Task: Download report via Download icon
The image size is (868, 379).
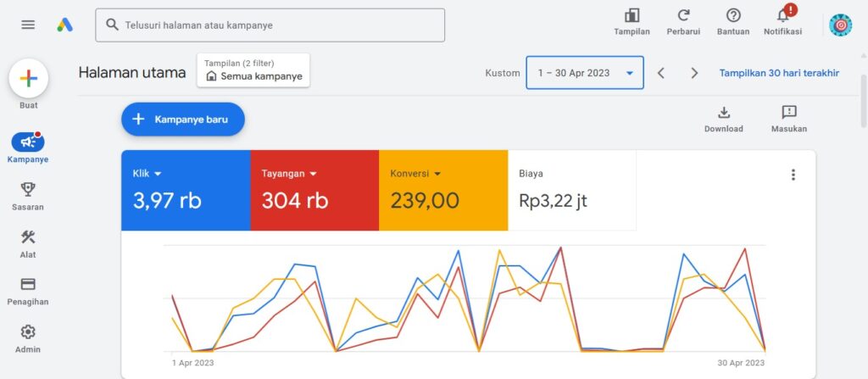Action: pos(723,113)
